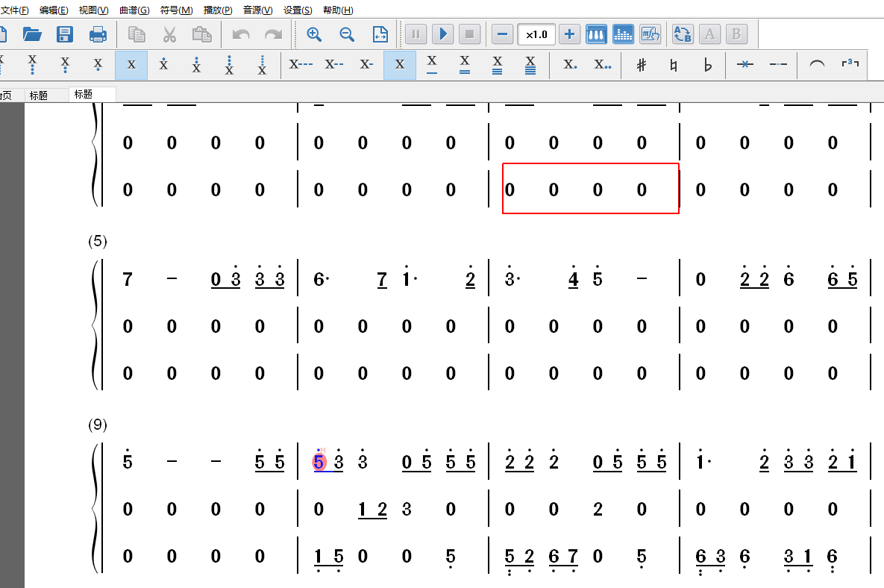Click the A-B loop repeat icon
884x588 pixels.
point(683,34)
